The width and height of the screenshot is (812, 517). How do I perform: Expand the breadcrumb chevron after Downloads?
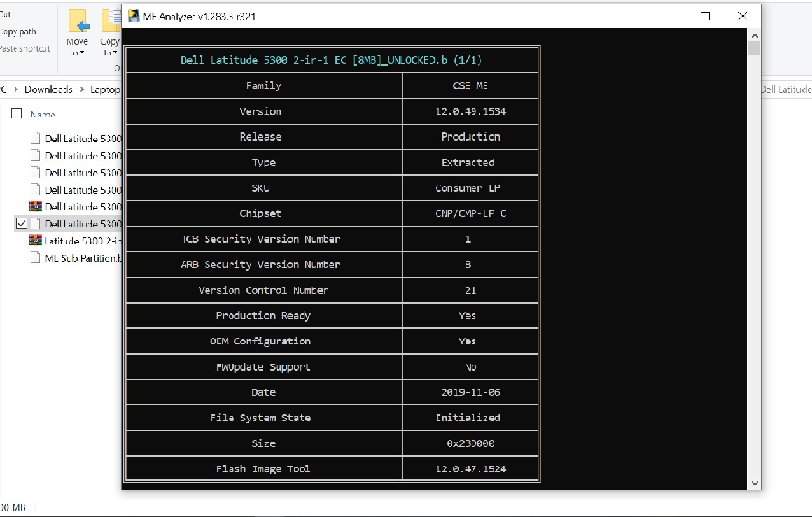83,89
